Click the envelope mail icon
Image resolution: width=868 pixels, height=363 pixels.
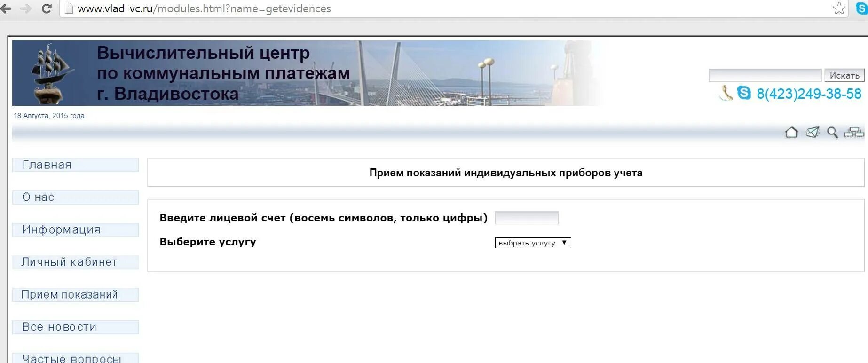pos(813,133)
